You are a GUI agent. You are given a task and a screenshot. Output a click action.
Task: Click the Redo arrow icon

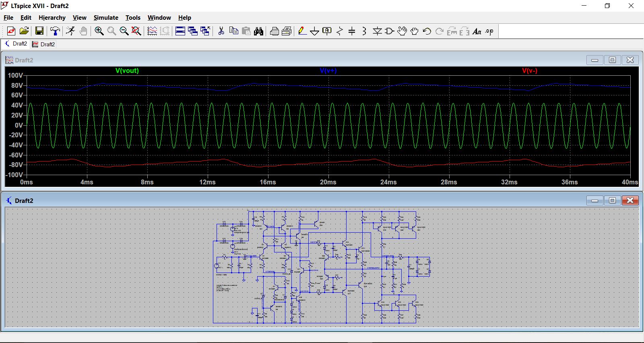tap(440, 31)
